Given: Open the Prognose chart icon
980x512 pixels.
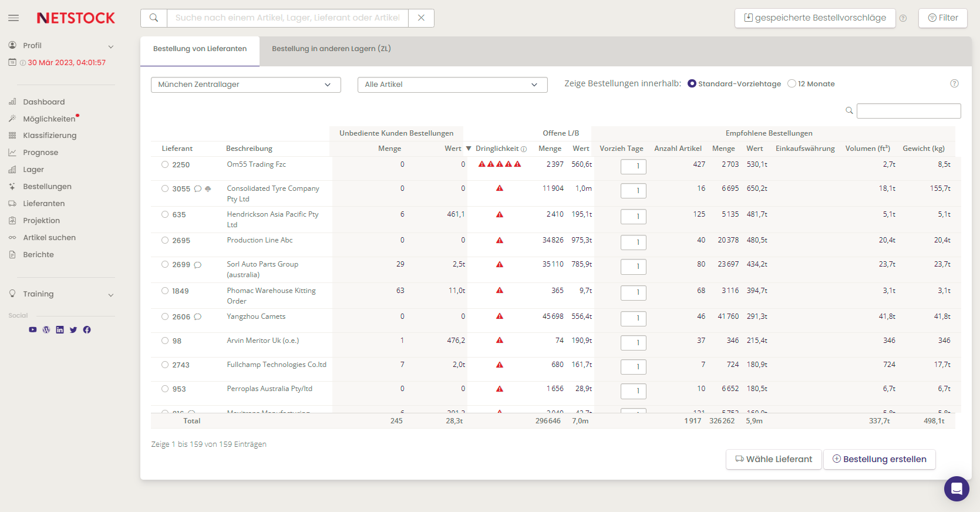Looking at the screenshot, I should click(12, 153).
